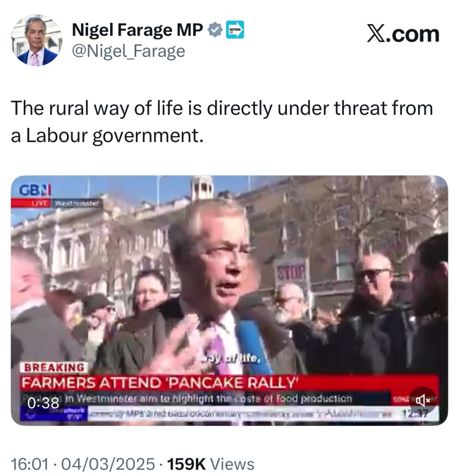Screen dimensions: 459x476
Task: Unmute the video with the speaker icon
Action: [x=423, y=401]
